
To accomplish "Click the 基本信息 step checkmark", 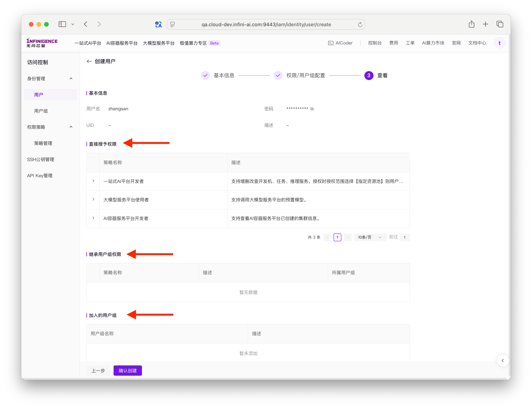I will 205,75.
